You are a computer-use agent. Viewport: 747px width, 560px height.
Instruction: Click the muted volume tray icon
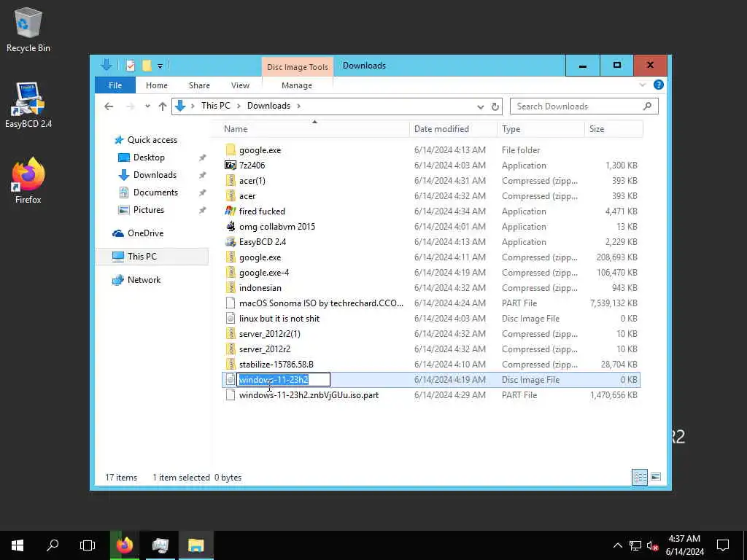(x=652, y=545)
